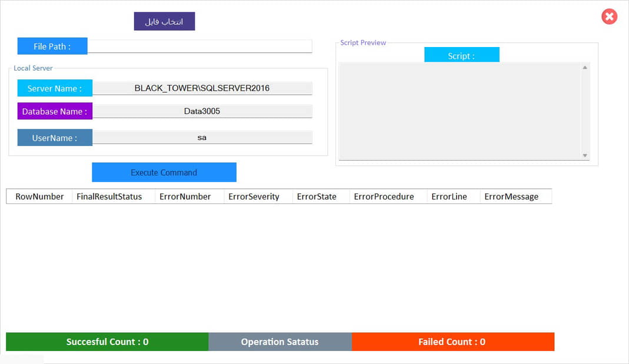This screenshot has height=364, width=629.
Task: Click the script preview scroll down arrow
Action: 585,155
